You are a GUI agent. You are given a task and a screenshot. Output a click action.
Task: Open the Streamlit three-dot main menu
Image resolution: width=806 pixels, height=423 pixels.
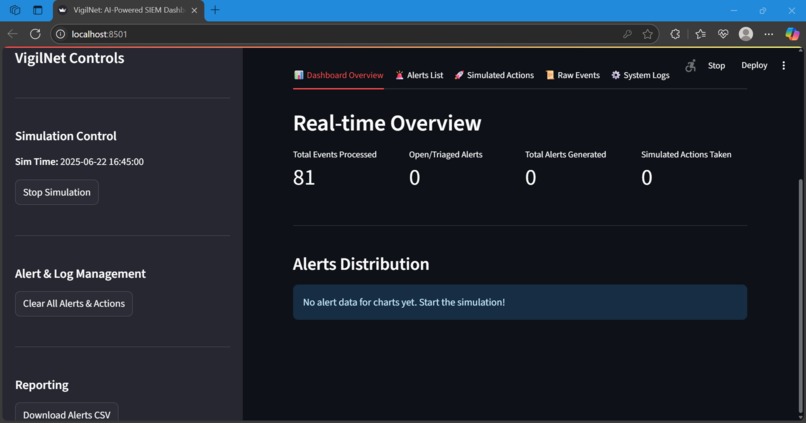tap(783, 65)
